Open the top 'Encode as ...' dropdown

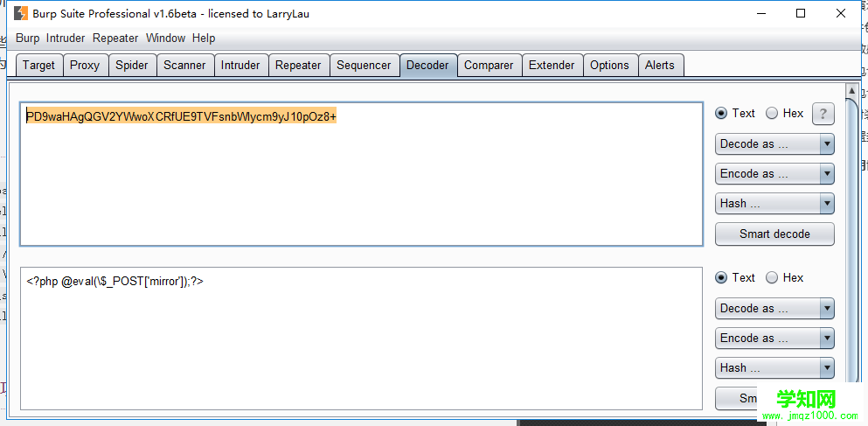tap(774, 174)
